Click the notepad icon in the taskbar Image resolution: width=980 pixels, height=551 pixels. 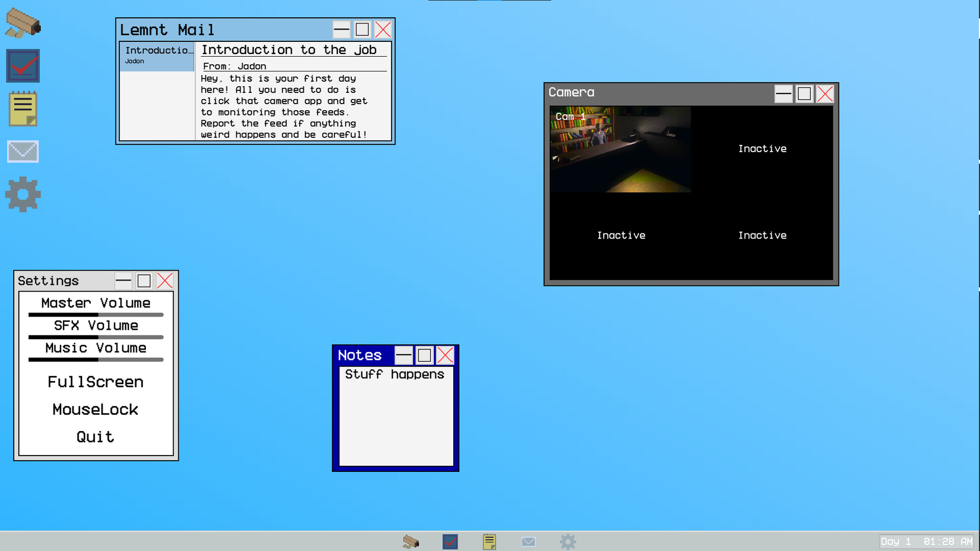pyautogui.click(x=489, y=541)
